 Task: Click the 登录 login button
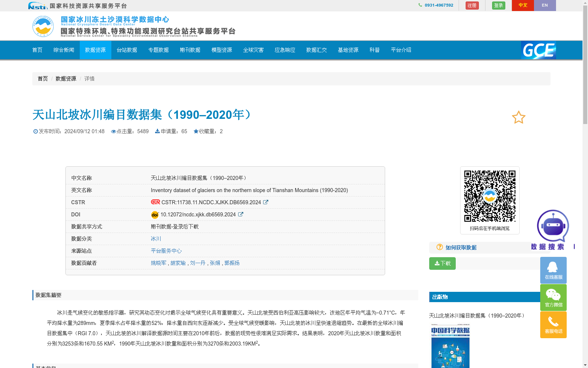(499, 6)
